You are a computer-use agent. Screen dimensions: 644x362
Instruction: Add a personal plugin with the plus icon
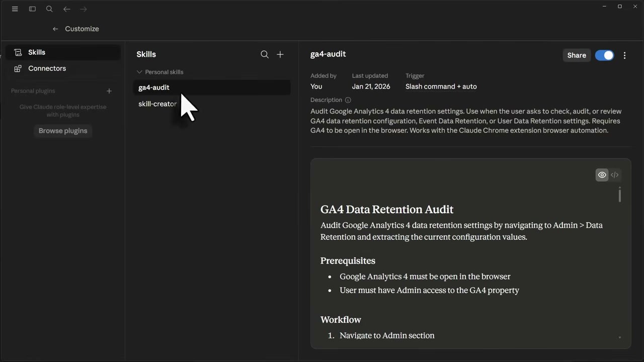pos(109,91)
